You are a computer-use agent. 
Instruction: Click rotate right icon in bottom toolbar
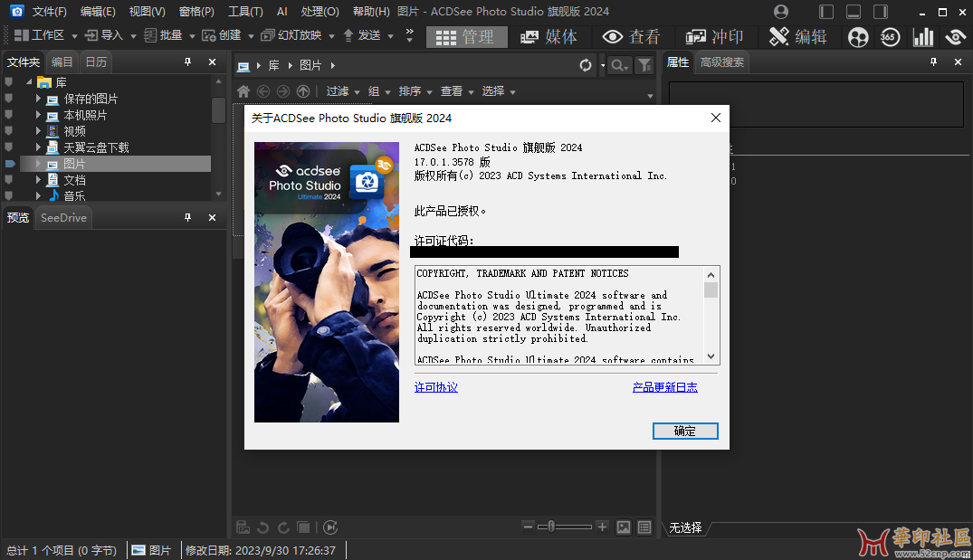point(283,527)
